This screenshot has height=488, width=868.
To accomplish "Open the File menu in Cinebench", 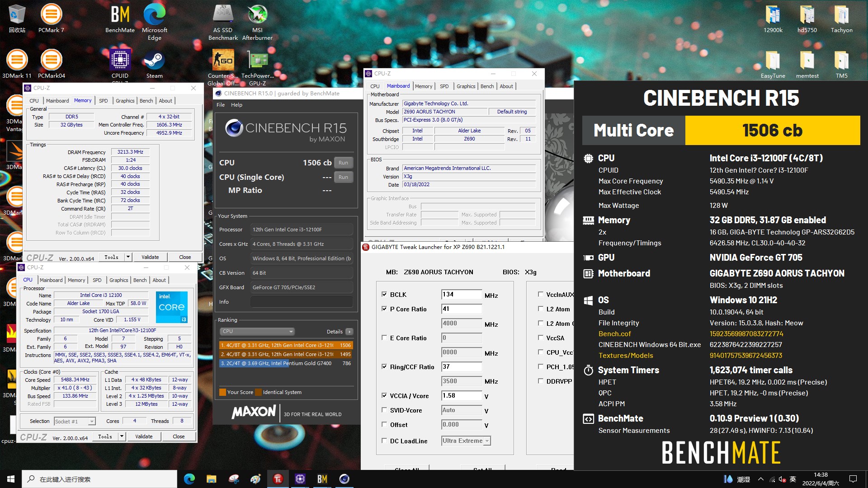I will [221, 105].
